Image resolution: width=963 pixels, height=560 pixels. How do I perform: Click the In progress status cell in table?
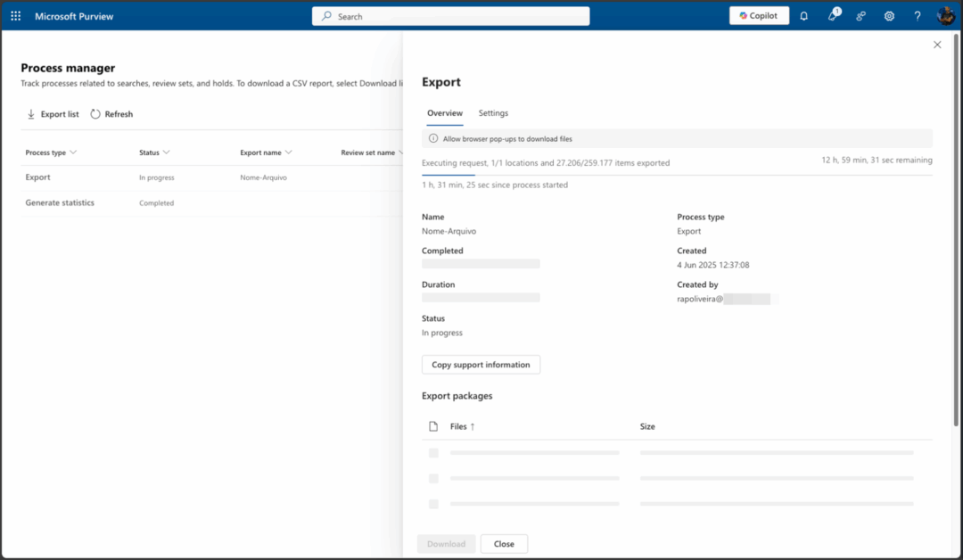[x=157, y=177]
